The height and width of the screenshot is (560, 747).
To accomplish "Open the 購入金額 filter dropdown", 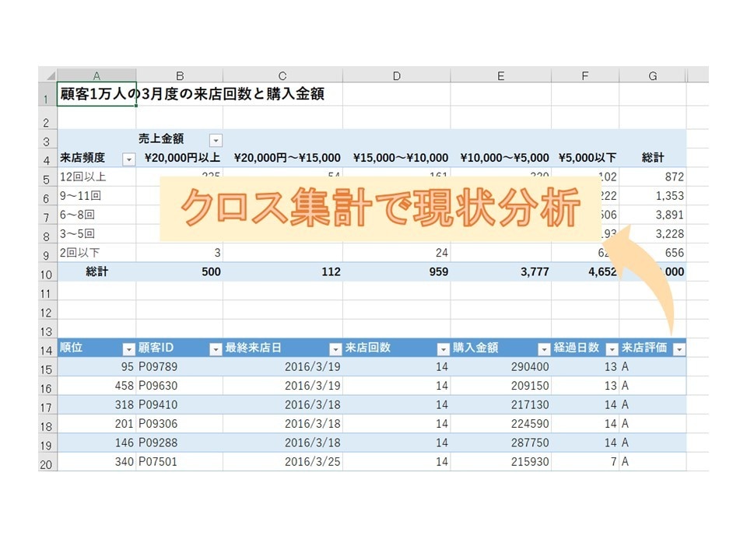I will [544, 349].
